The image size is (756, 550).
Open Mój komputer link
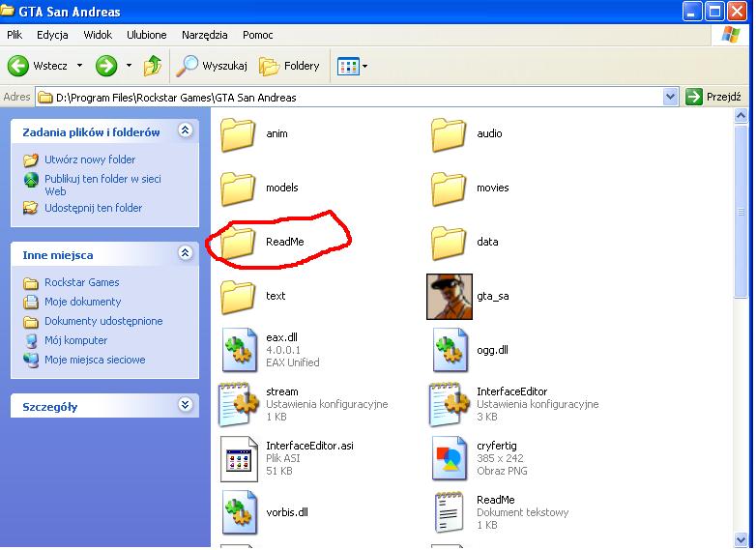pyautogui.click(x=75, y=340)
